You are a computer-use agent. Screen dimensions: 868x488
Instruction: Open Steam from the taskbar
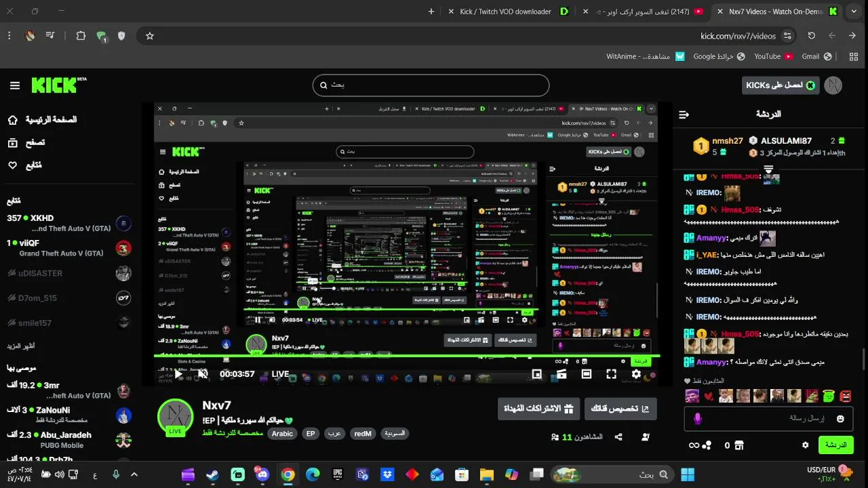(x=212, y=474)
